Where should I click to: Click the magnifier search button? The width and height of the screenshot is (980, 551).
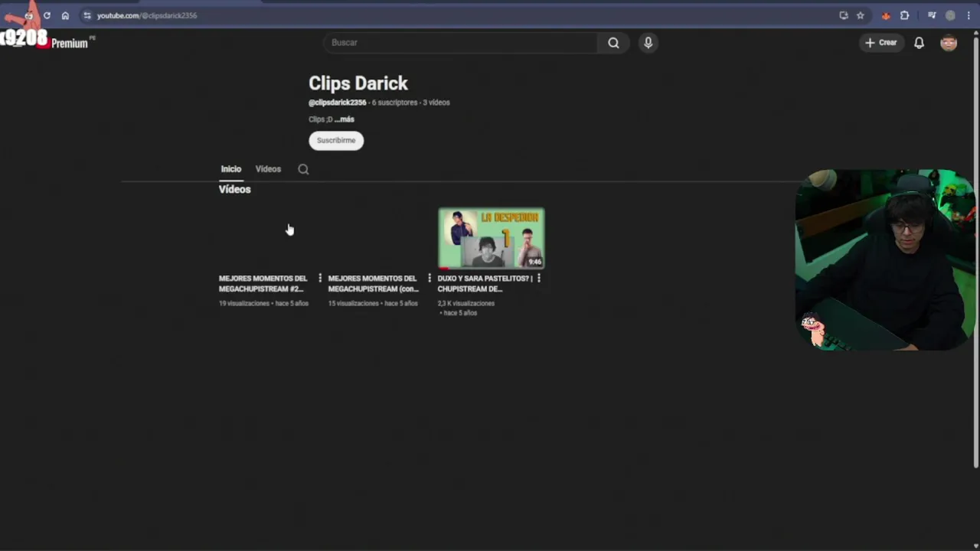(x=613, y=43)
